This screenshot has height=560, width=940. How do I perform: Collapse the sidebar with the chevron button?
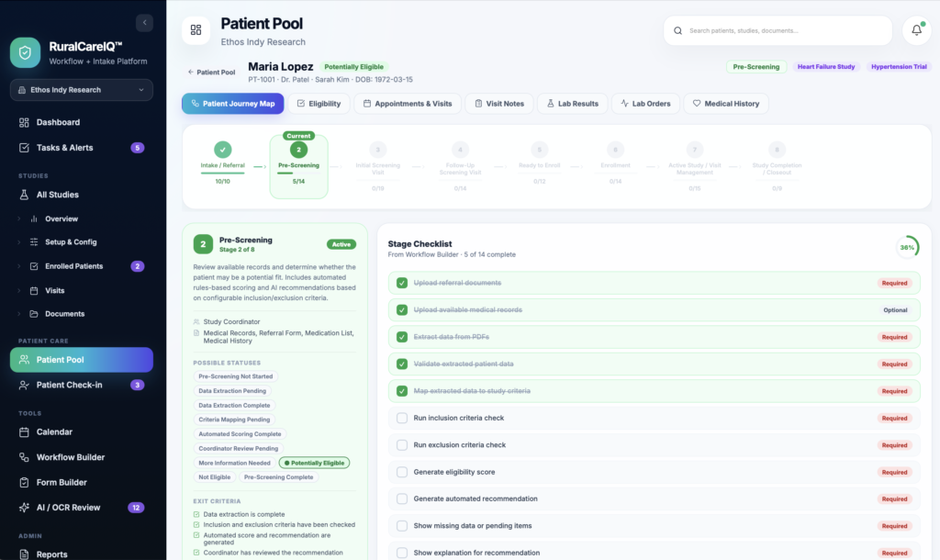(144, 23)
